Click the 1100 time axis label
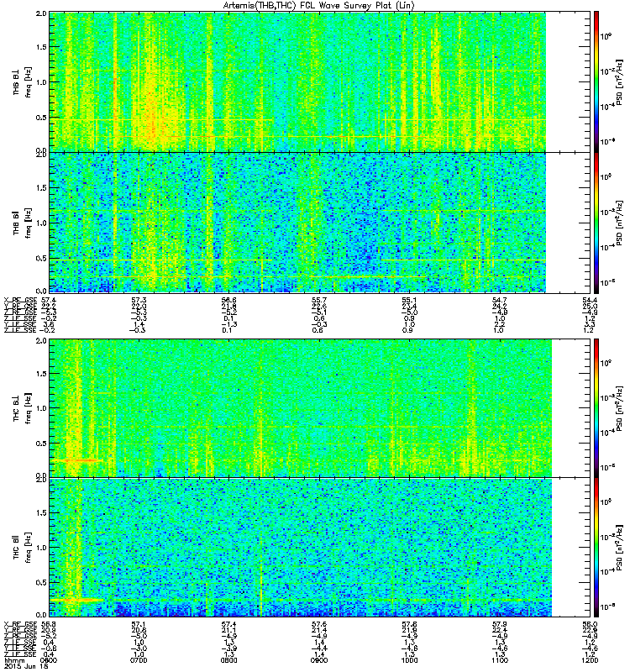The width and height of the screenshot is (630, 672). (500, 660)
